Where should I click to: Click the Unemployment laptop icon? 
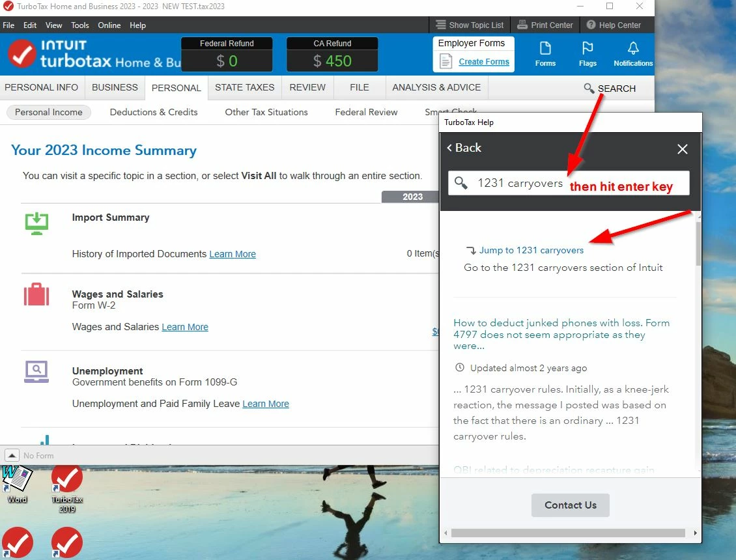[36, 371]
